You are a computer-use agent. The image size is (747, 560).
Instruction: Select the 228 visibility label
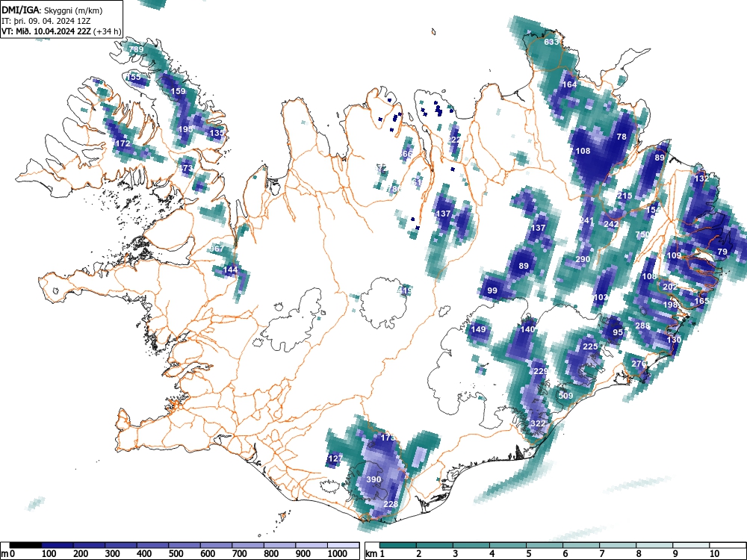391,504
